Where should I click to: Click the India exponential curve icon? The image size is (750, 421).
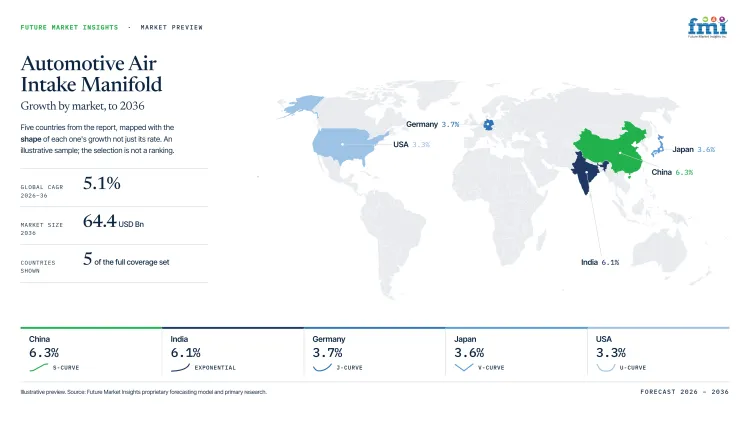click(x=180, y=367)
